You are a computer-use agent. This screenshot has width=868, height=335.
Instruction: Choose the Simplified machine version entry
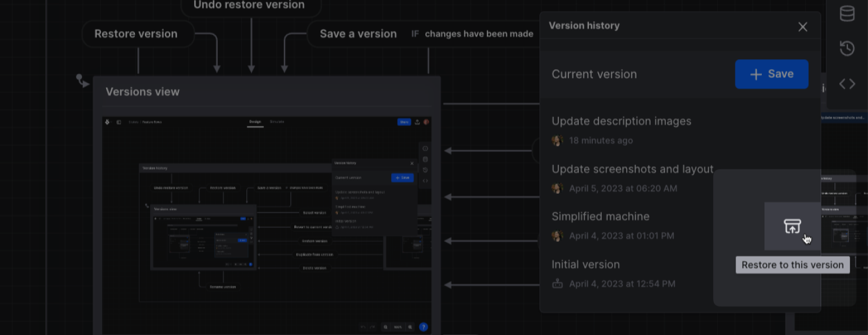point(600,217)
